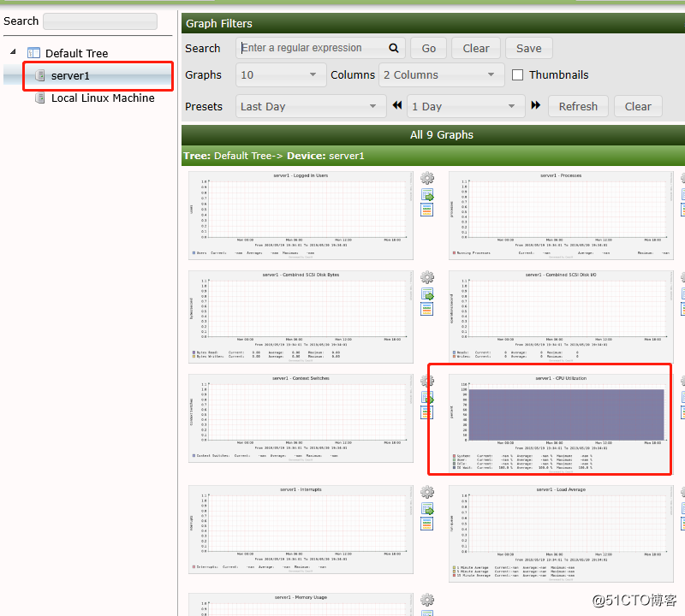This screenshot has height=616, width=685.
Task: Select Local Linux Machine in the tree
Action: (103, 98)
